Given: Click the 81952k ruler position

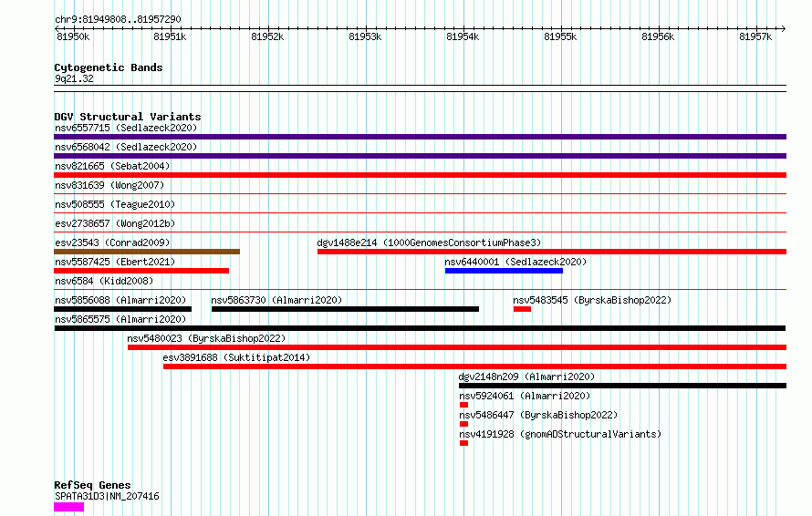Looking at the screenshot, I should [267, 36].
